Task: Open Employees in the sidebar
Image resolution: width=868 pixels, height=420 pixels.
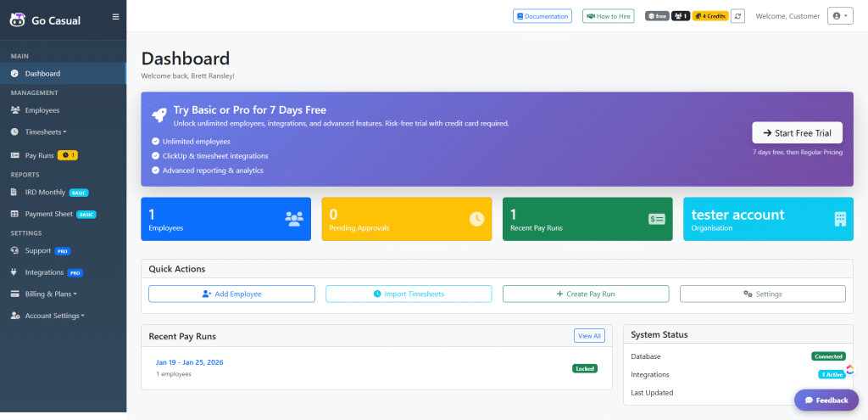Action: [x=42, y=110]
